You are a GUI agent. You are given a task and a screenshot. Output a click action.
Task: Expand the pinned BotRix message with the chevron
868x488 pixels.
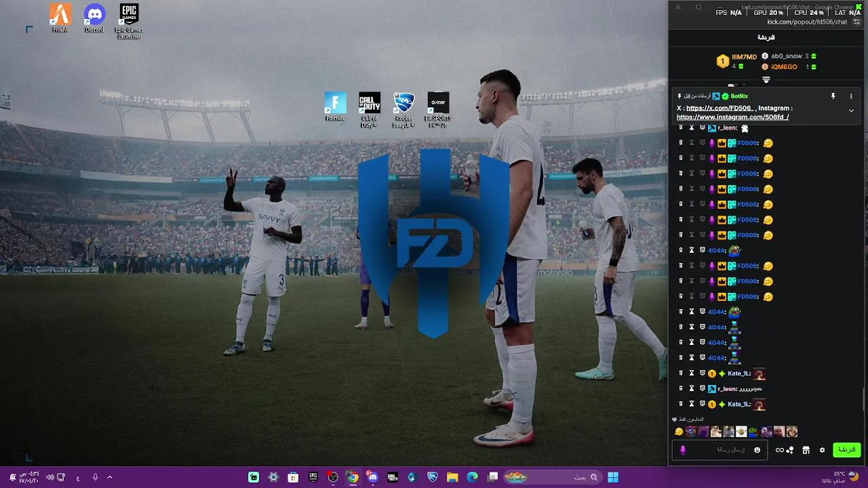[851, 110]
